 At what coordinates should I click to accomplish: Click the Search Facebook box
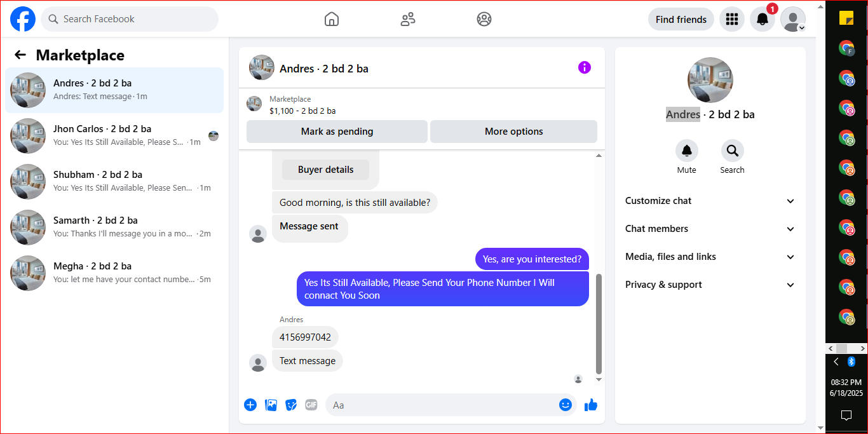click(130, 19)
